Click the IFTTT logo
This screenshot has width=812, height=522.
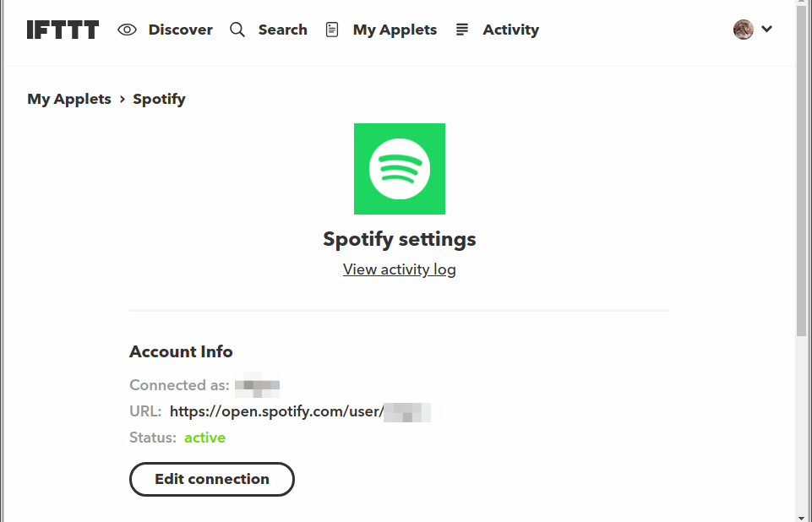(x=63, y=30)
